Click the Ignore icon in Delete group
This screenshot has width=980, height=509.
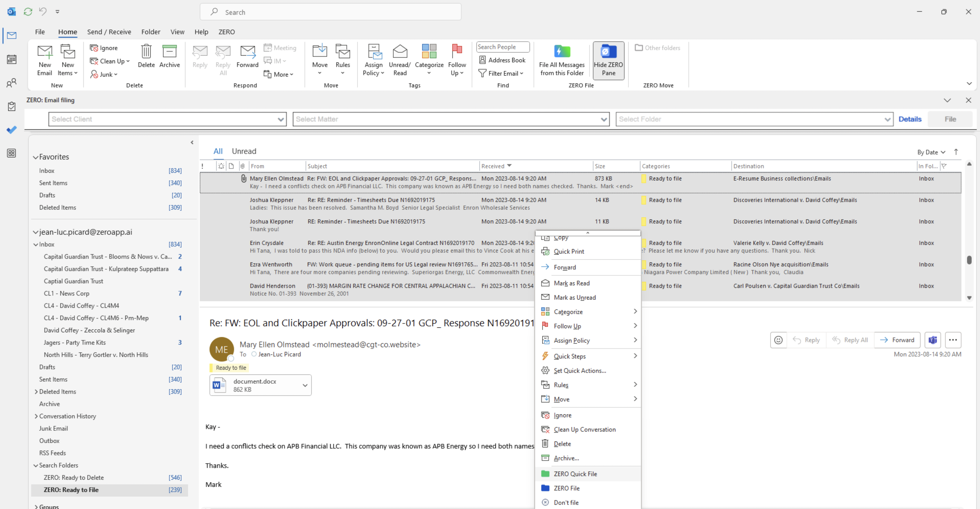(x=94, y=48)
